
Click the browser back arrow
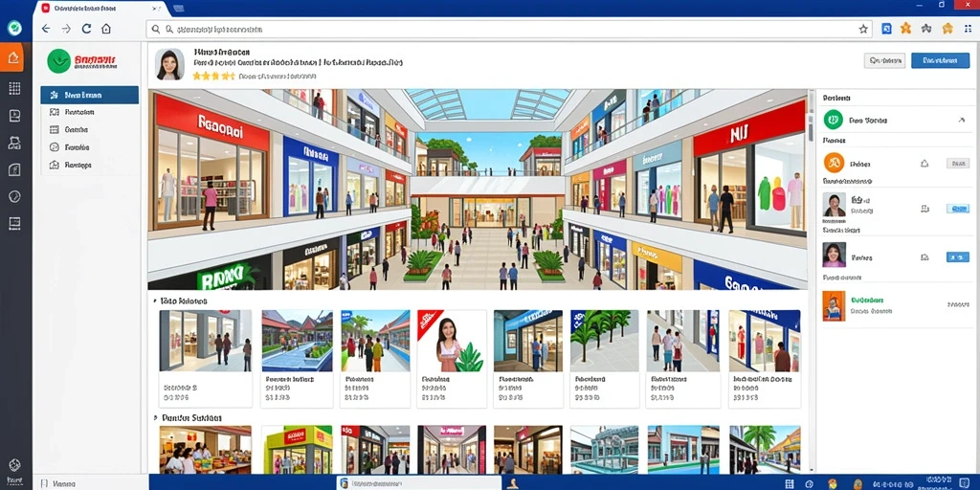tap(46, 29)
